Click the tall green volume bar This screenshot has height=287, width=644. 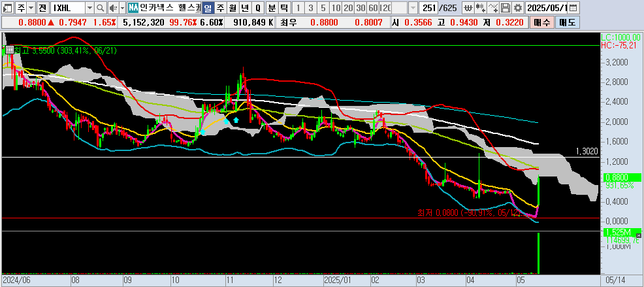pyautogui.click(x=538, y=253)
